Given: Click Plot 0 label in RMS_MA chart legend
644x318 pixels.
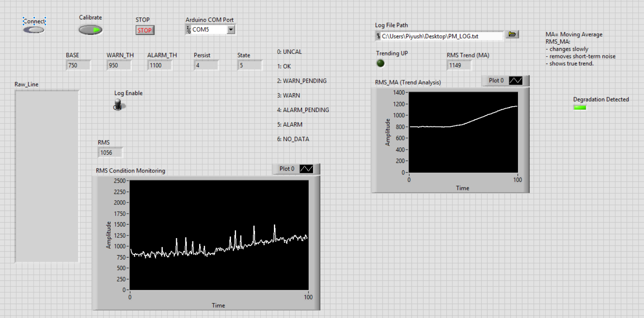Looking at the screenshot, I should (496, 80).
